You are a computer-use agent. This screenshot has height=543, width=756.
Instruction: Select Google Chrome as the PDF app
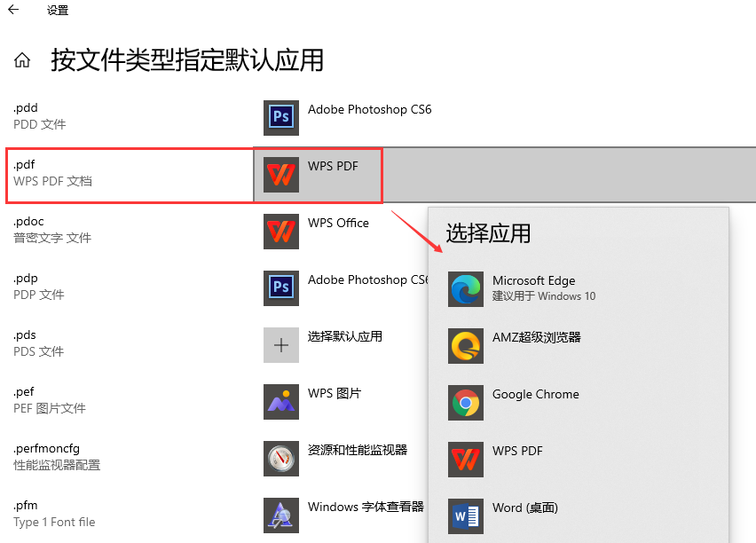coord(579,403)
